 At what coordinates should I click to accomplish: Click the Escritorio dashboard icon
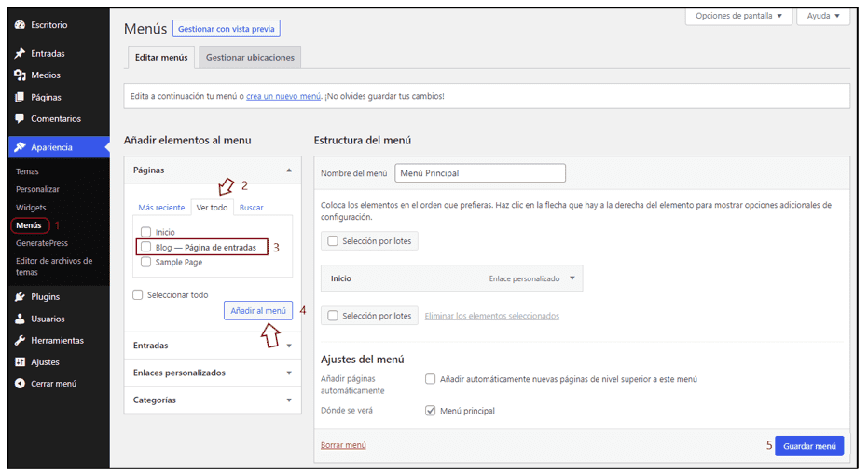[20, 25]
